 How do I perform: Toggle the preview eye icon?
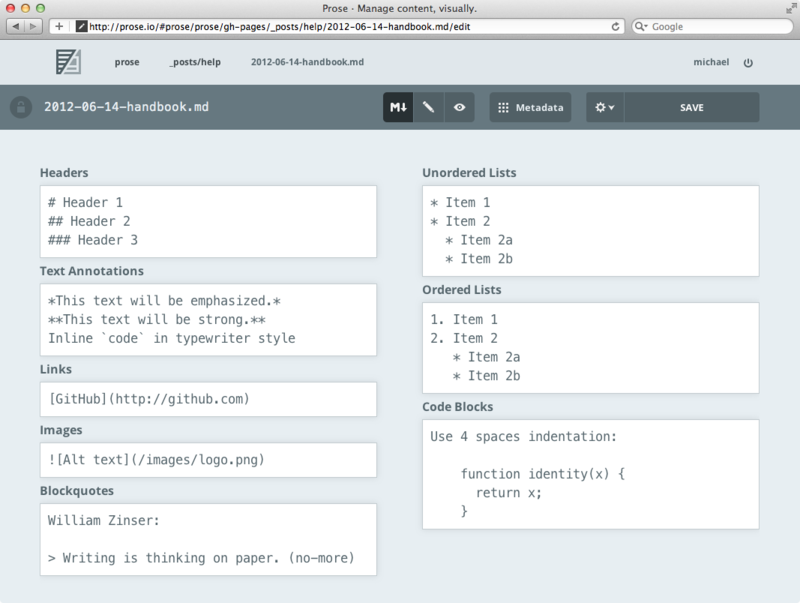click(459, 107)
